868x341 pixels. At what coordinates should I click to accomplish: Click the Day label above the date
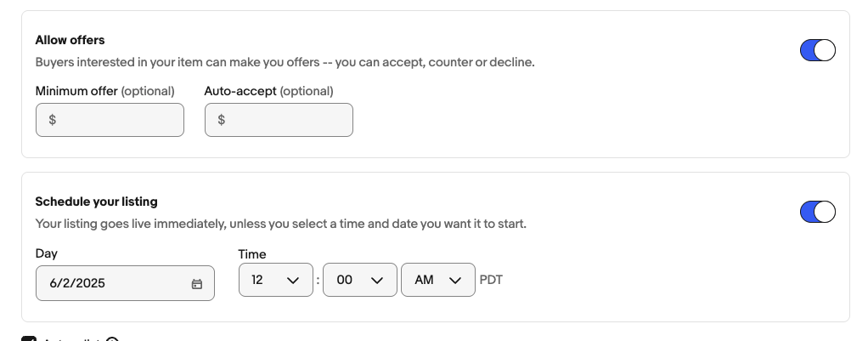[x=47, y=253]
